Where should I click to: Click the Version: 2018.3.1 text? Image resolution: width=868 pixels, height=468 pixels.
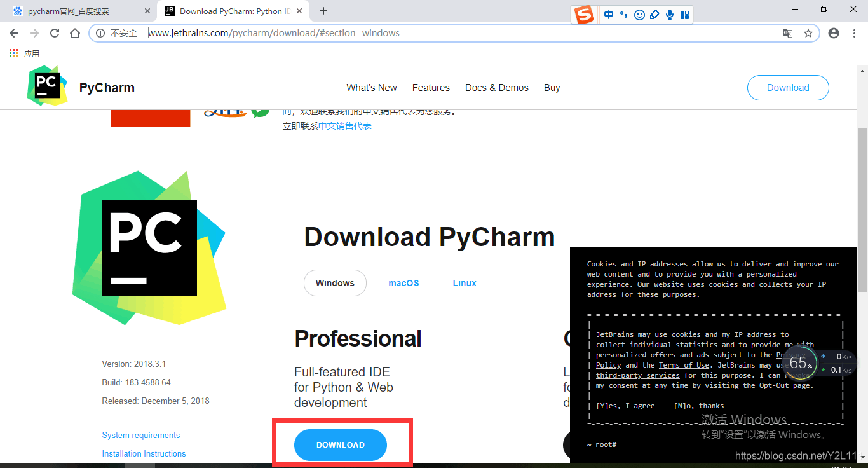[x=134, y=364]
